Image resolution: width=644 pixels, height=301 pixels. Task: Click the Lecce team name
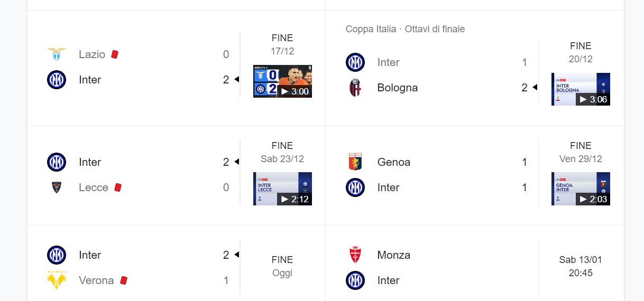[x=94, y=187]
